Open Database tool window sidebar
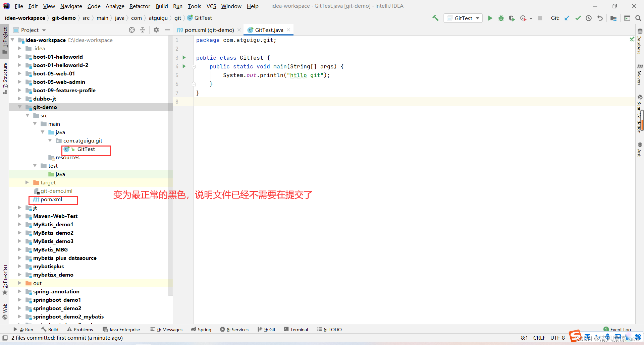 (640, 42)
